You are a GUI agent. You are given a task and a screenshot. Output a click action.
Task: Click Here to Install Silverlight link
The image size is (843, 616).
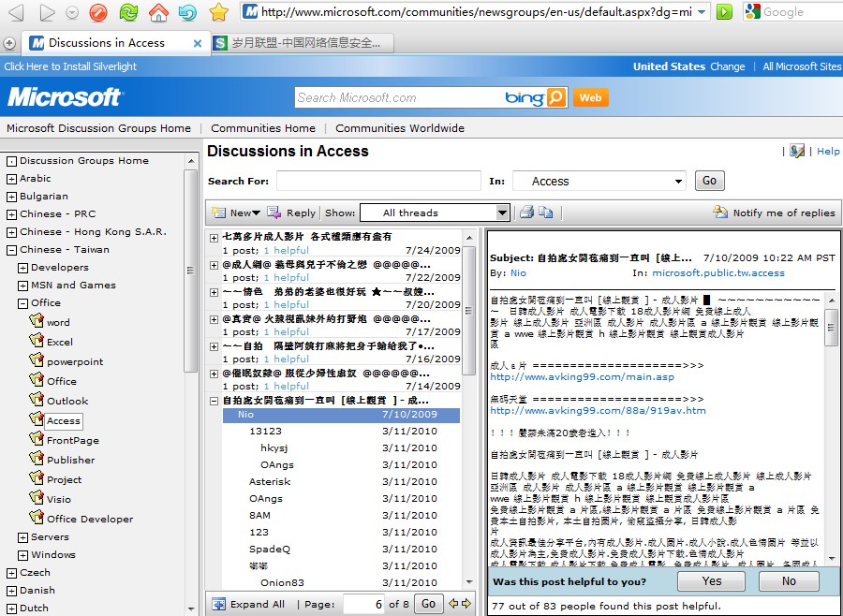[70, 66]
